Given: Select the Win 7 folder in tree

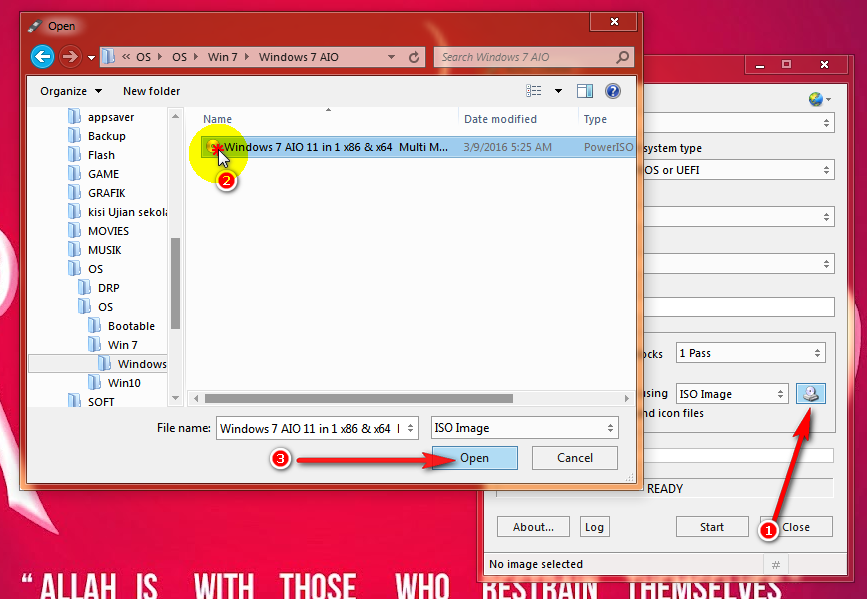Looking at the screenshot, I should coord(122,345).
